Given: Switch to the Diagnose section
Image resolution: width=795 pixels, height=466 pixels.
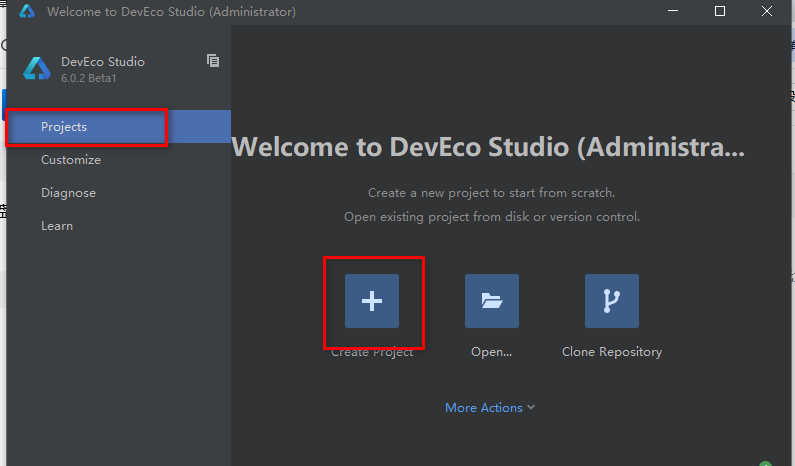Looking at the screenshot, I should 68,193.
